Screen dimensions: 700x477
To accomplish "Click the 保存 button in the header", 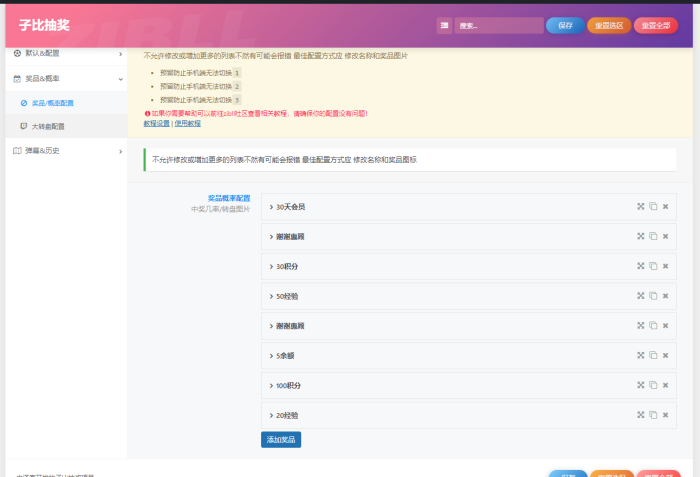I will click(x=565, y=25).
